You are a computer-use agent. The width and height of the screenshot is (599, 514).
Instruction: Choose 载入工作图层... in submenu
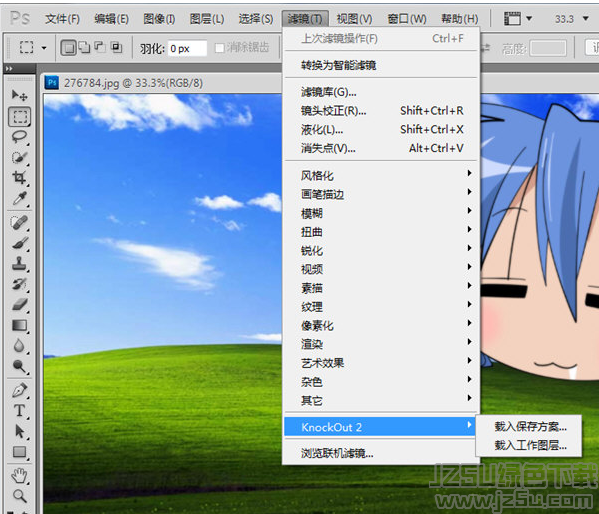pos(530,445)
